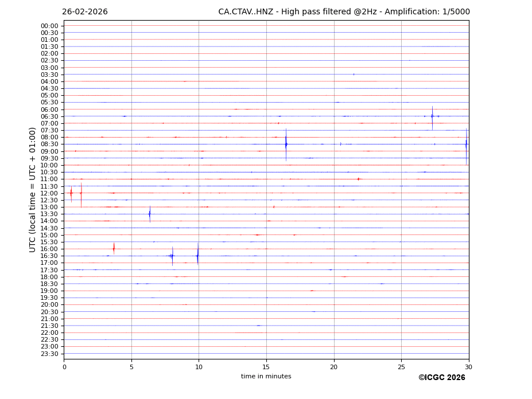Click the CA.CTAV..HNZ chart title

(344, 12)
